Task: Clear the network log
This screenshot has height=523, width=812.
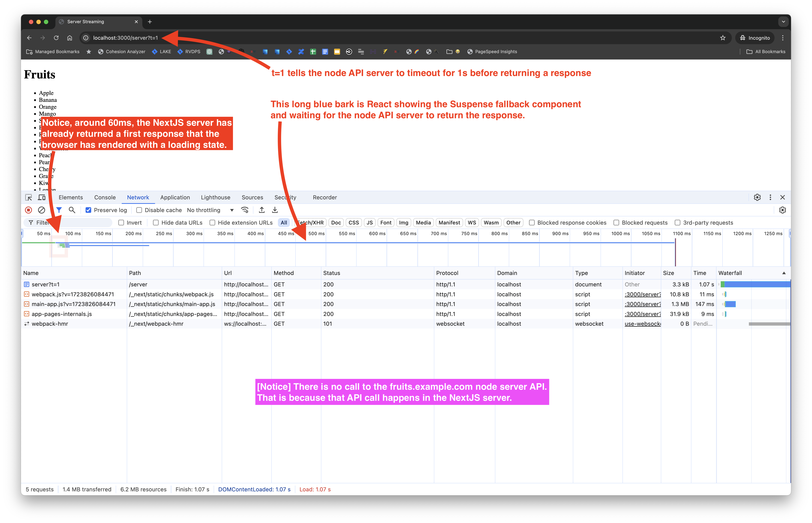Action: pyautogui.click(x=41, y=210)
